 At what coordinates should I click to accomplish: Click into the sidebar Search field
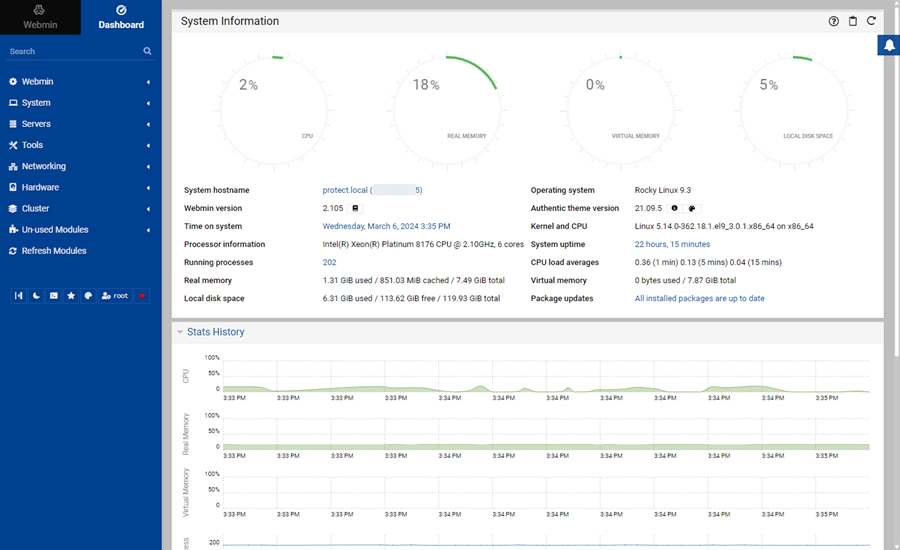click(x=70, y=51)
